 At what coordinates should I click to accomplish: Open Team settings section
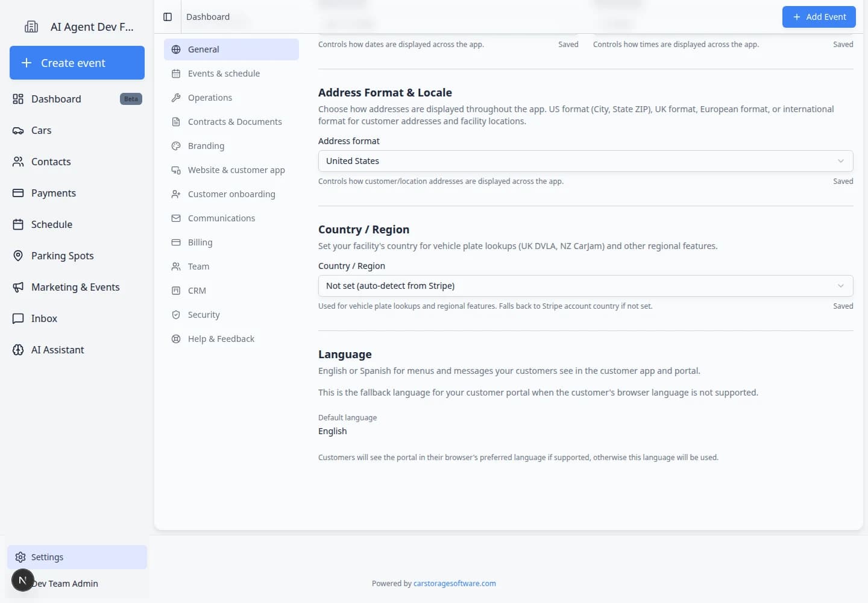coord(231,267)
